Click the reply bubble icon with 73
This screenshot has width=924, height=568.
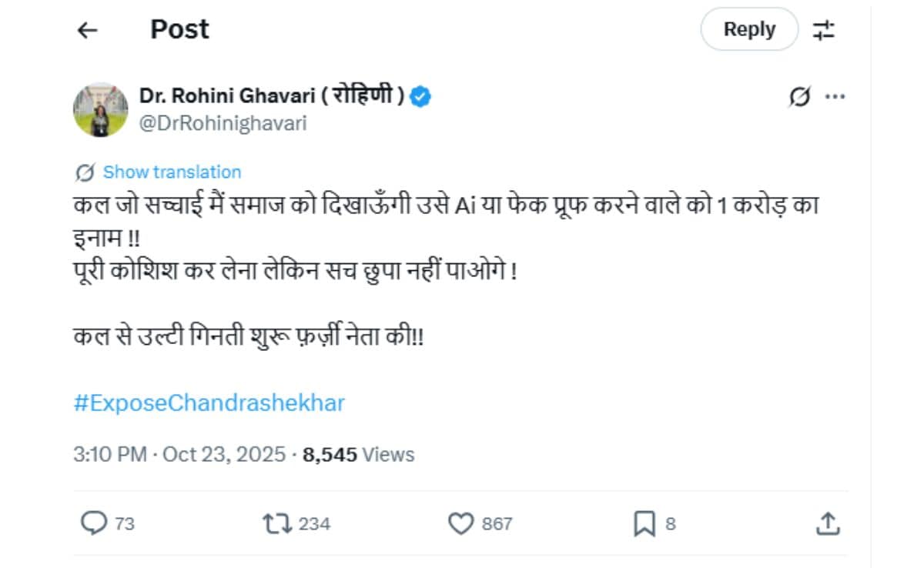[94, 524]
